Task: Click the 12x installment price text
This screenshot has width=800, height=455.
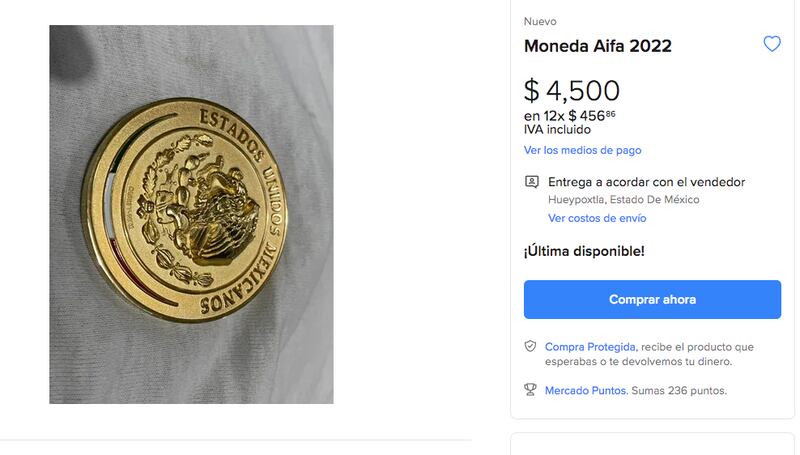Action: [x=569, y=115]
